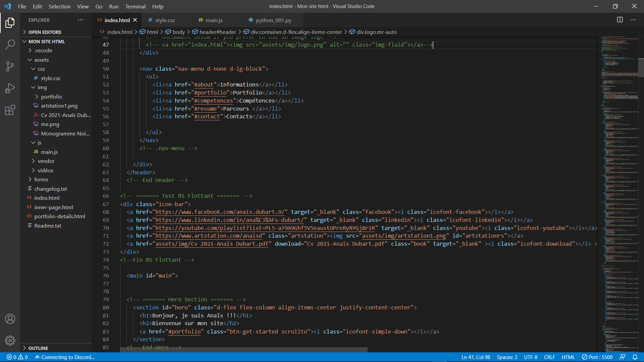
Task: Open the Extensions view
Action: tap(10, 110)
